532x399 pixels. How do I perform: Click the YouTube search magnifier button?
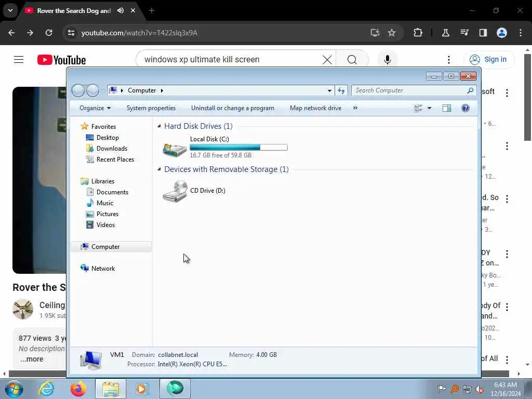352,60
